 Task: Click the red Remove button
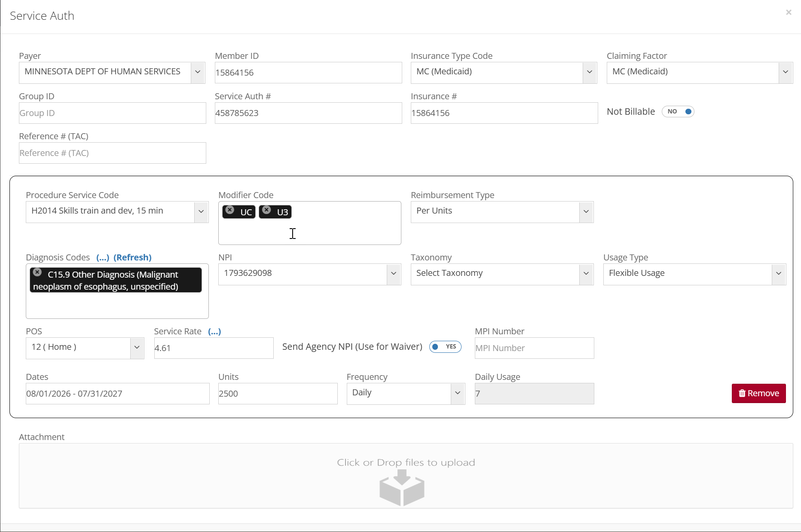(758, 393)
